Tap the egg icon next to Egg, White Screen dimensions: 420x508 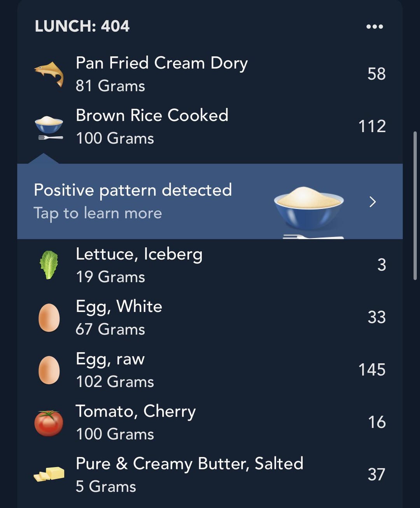(49, 317)
